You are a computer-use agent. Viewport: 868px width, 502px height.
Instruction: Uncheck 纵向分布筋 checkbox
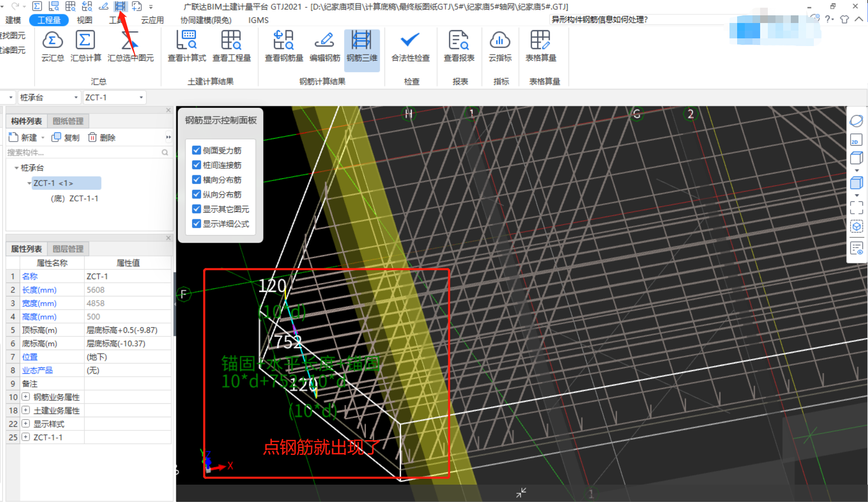pyautogui.click(x=196, y=194)
